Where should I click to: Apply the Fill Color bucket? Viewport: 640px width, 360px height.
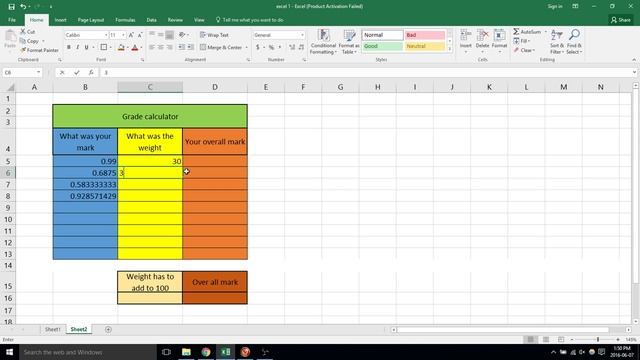click(121, 47)
